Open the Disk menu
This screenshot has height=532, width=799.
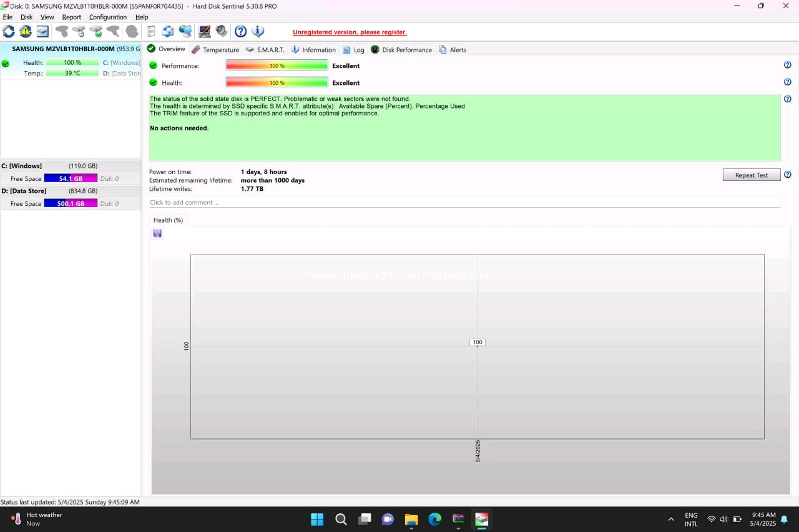coord(26,17)
